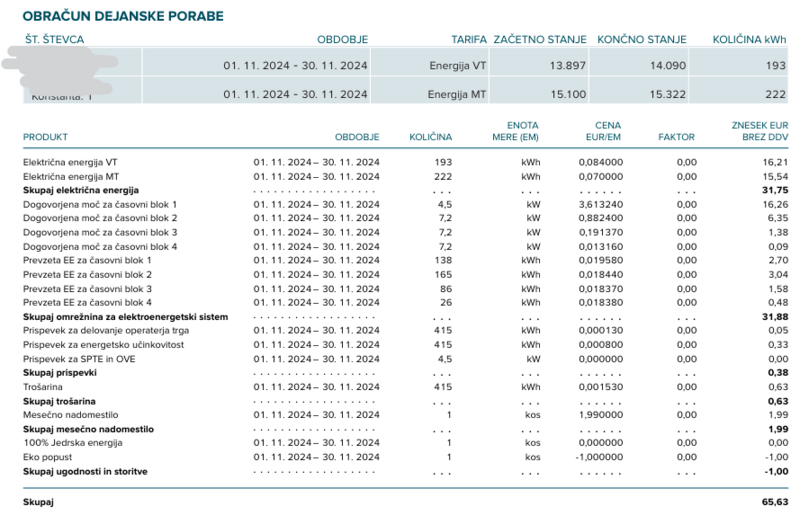The image size is (800, 515).
Task: Click the 'KONČNO STANJE' column header
Action: tap(642, 40)
